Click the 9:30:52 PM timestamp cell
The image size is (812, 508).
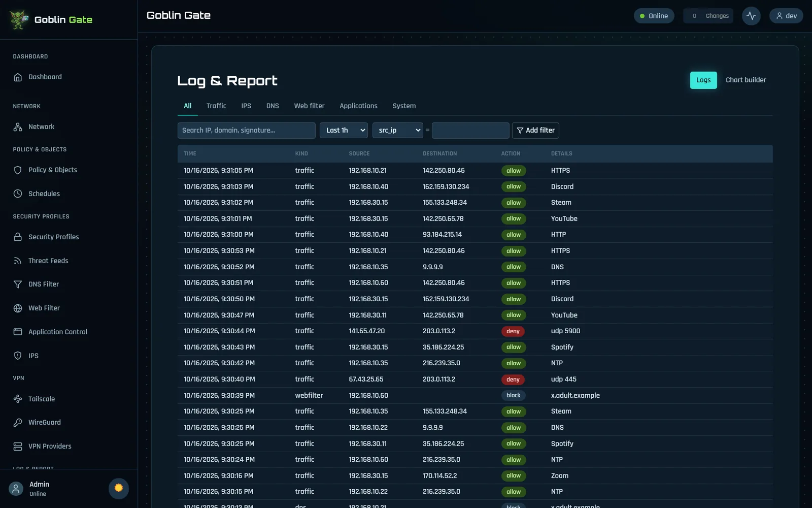[219, 267]
